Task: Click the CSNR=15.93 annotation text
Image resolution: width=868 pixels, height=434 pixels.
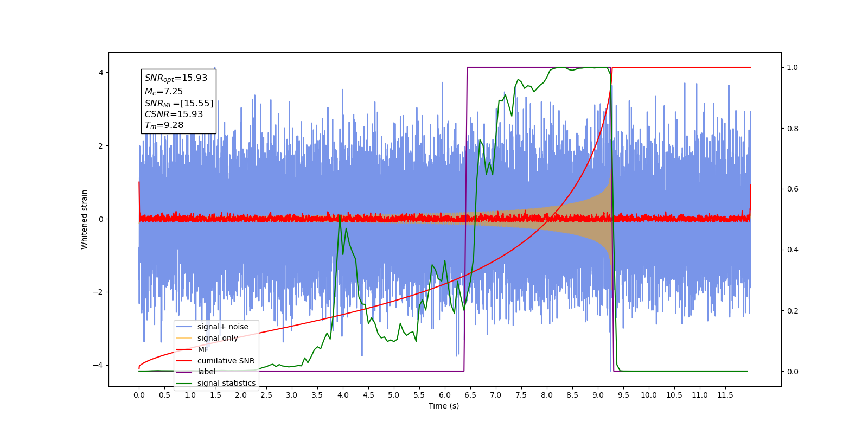Action: point(174,114)
